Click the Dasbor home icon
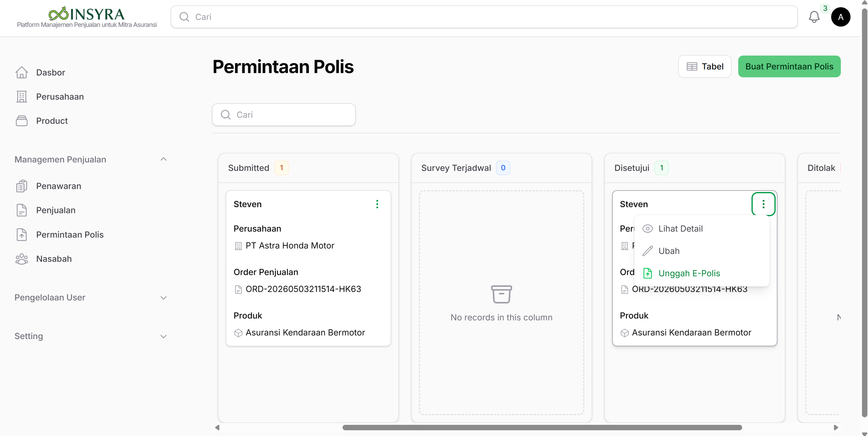The height and width of the screenshot is (436, 868). click(21, 72)
